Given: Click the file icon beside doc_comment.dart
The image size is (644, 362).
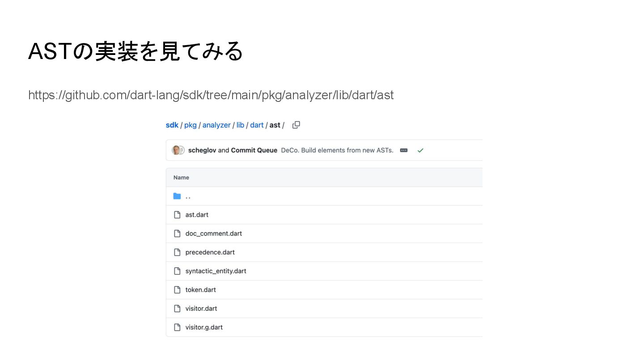Looking at the screenshot, I should (177, 234).
